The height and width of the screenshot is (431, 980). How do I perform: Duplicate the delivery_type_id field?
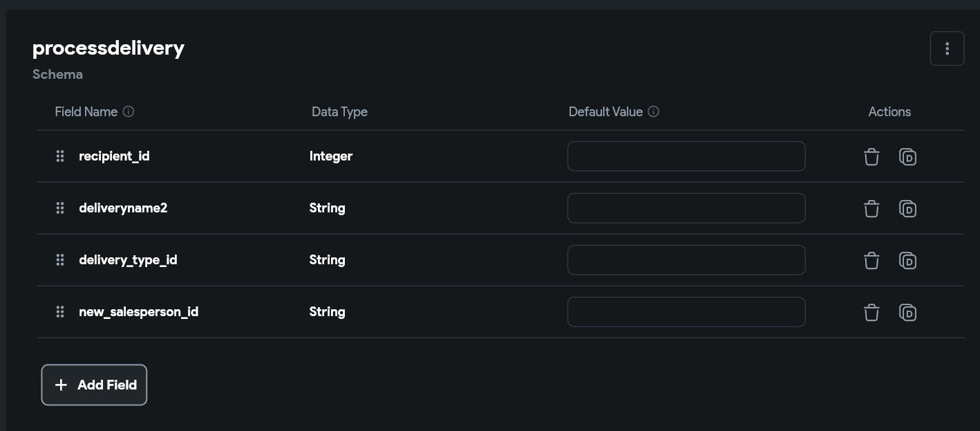907,260
